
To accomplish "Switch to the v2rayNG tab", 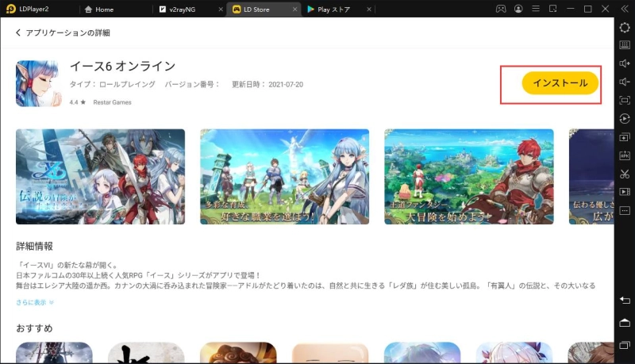I will [x=190, y=10].
